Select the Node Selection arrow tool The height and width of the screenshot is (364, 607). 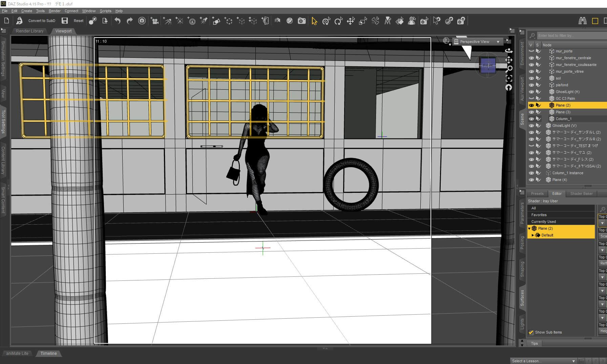coord(314,21)
